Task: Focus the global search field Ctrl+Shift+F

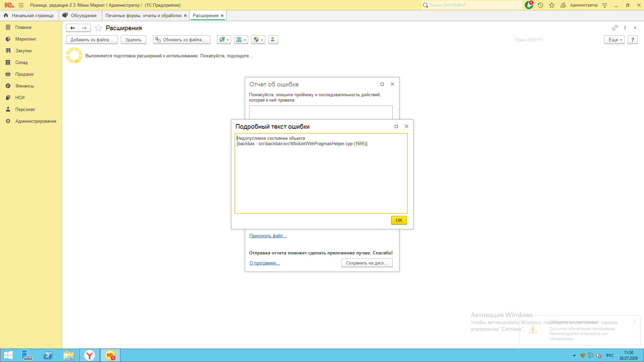Action: coord(472,5)
